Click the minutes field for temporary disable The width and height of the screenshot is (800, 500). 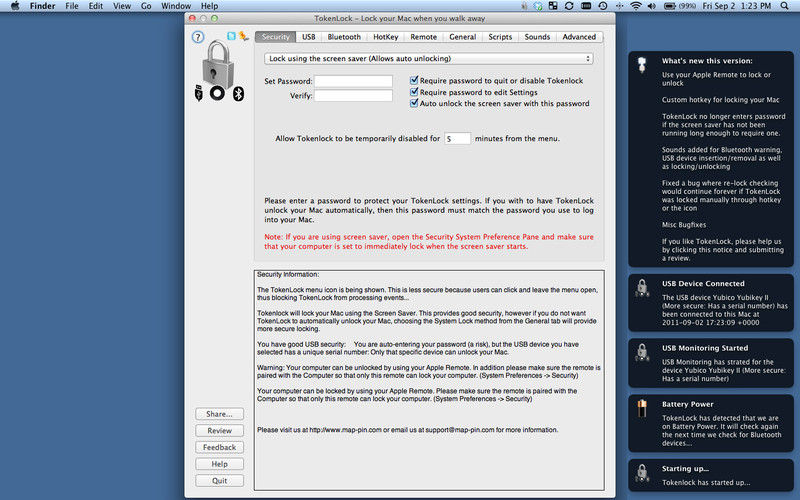coord(457,138)
